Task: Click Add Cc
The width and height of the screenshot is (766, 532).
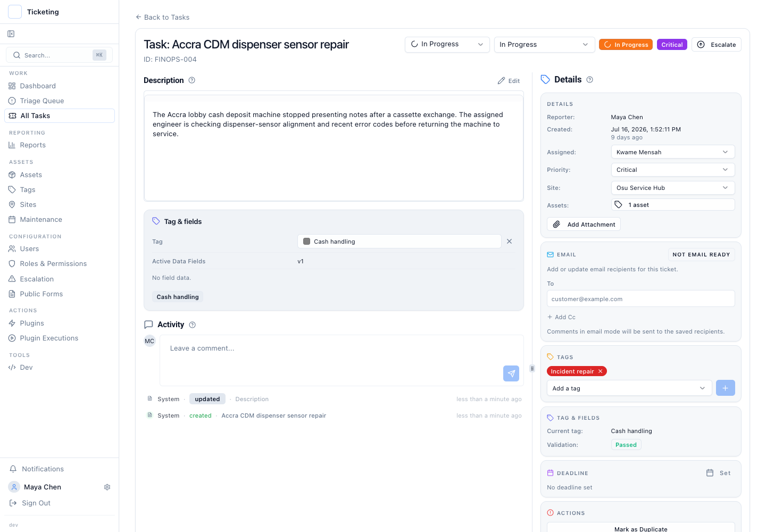Action: tap(561, 317)
